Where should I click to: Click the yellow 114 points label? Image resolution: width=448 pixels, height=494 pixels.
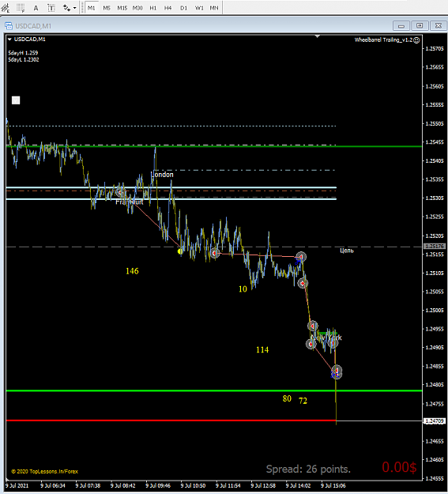(x=262, y=349)
